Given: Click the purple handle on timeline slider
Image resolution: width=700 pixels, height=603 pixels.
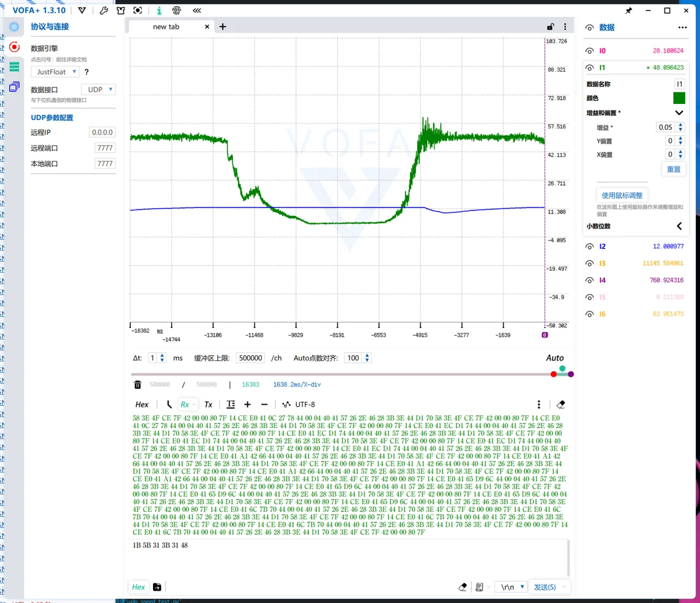Looking at the screenshot, I should [571, 374].
